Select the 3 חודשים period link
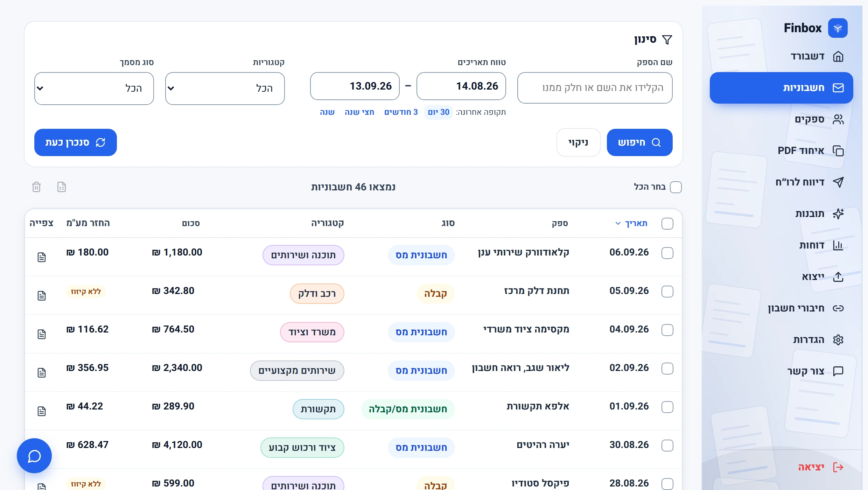This screenshot has height=490, width=868. coord(401,112)
